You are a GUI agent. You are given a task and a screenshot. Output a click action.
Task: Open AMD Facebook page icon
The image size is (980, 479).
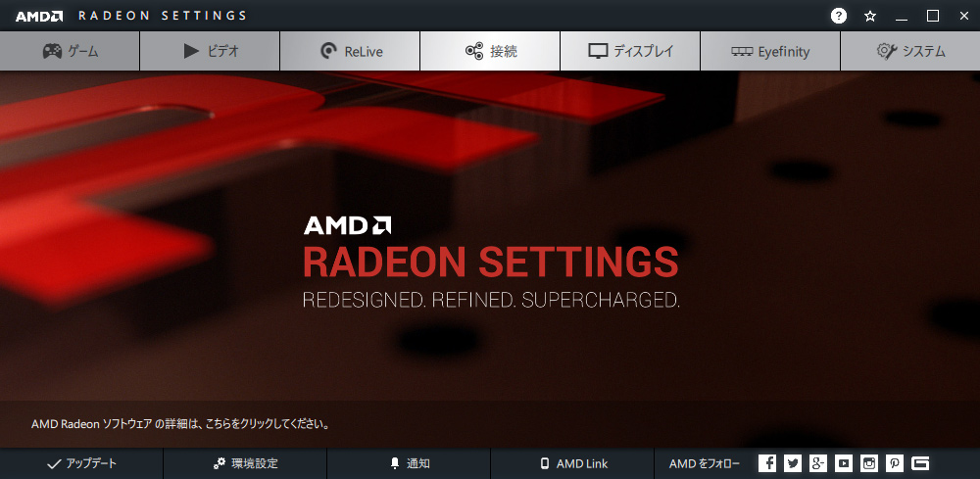coord(767,463)
